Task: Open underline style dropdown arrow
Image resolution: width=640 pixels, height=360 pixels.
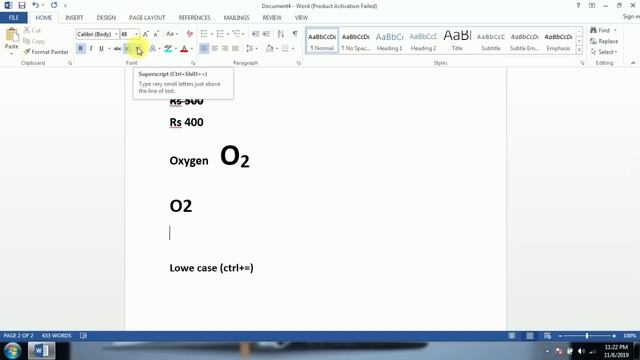Action: [109, 49]
